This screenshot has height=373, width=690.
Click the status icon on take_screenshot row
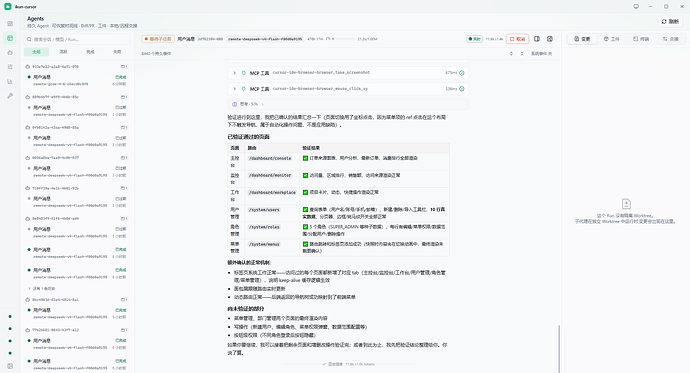(x=462, y=73)
